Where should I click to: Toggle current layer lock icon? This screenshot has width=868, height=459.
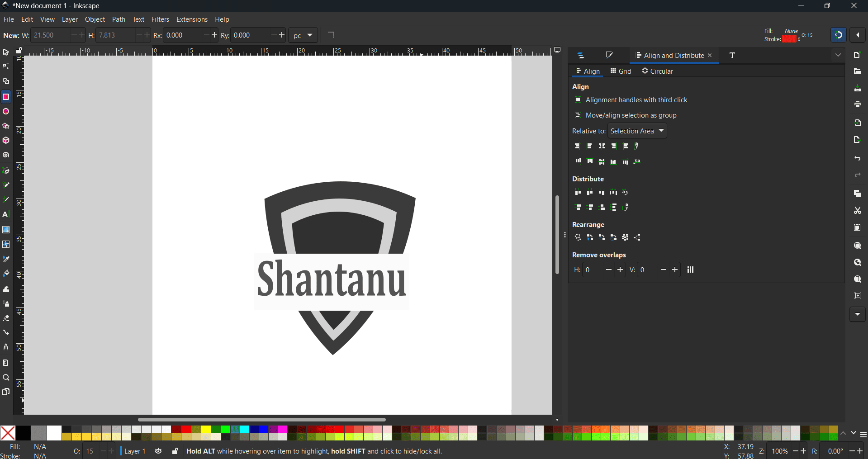pos(175,451)
